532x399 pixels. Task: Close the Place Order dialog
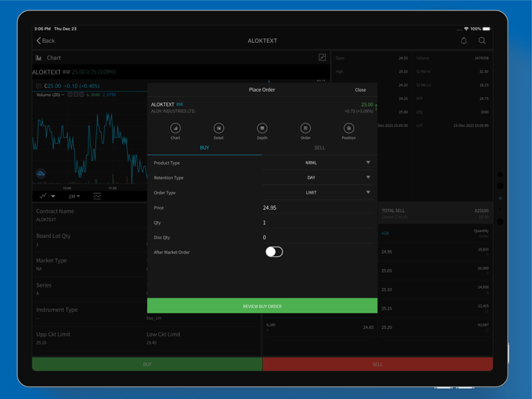point(360,89)
